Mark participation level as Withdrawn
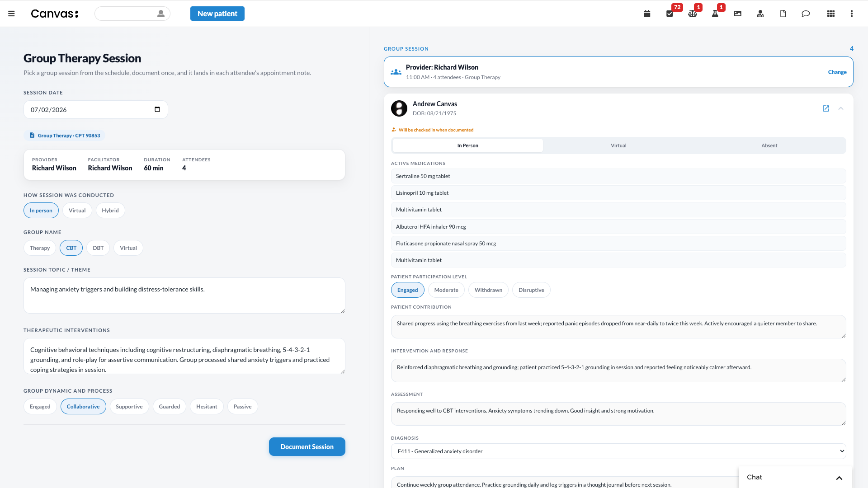The image size is (868, 488). 488,290
